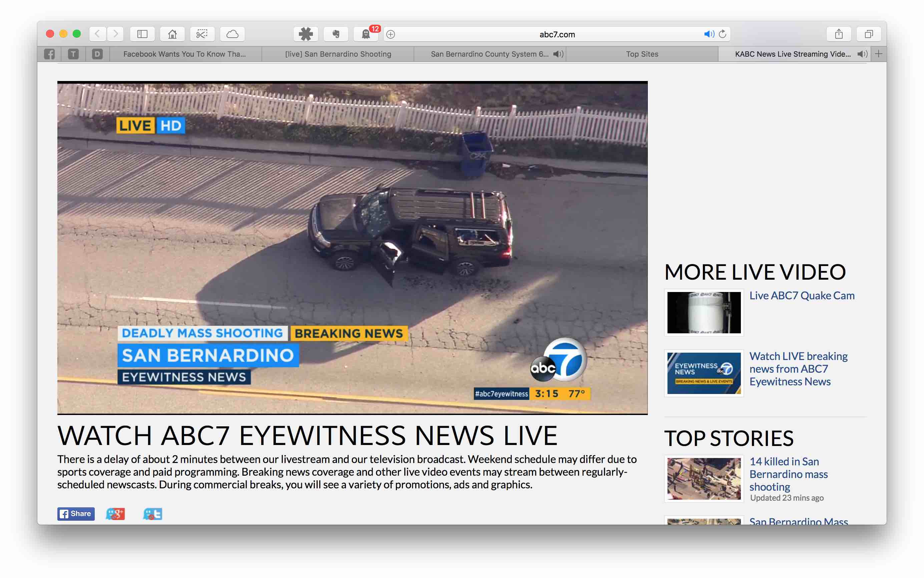Mute the San Bernardino County System tab
This screenshot has height=578, width=924.
tap(558, 54)
